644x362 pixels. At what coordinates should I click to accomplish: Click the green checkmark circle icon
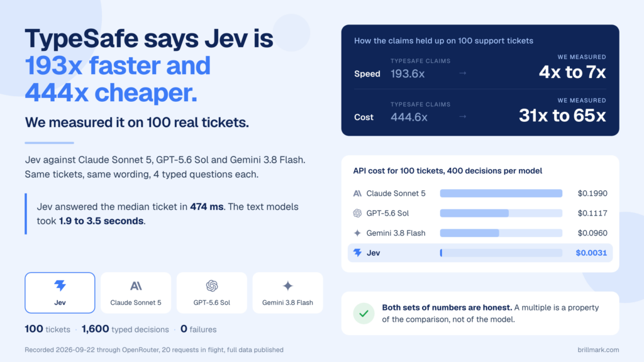(364, 314)
